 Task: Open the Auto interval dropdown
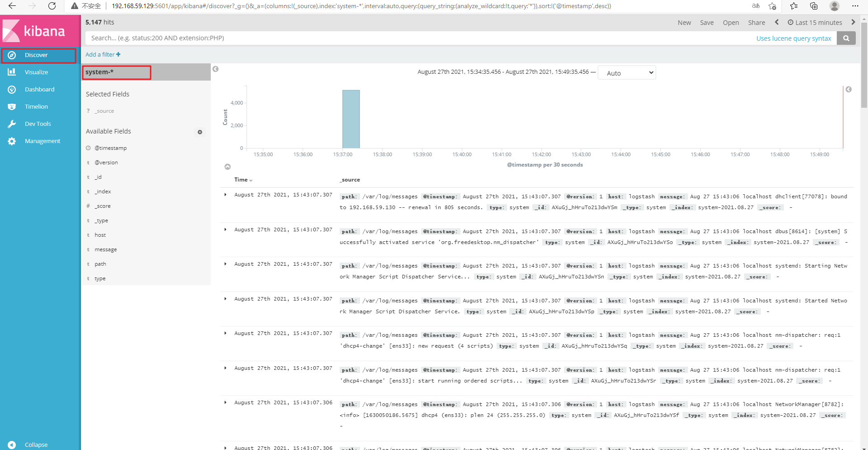(626, 73)
